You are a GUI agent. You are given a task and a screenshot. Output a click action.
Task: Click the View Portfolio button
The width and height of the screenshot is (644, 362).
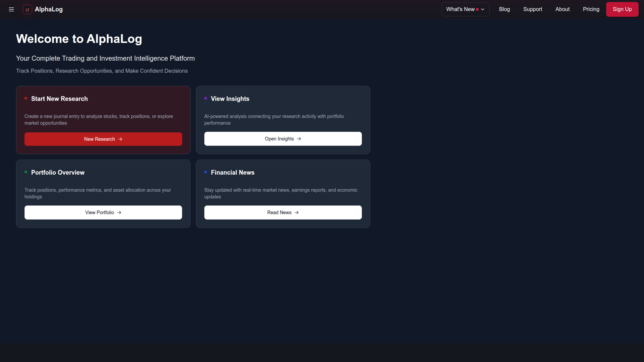[103, 213]
